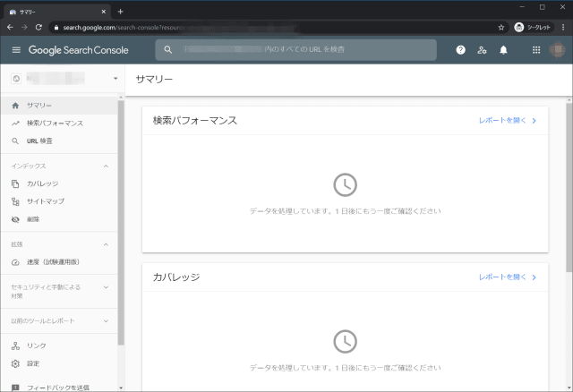Go back in browser
The image size is (573, 392).
(x=10, y=28)
